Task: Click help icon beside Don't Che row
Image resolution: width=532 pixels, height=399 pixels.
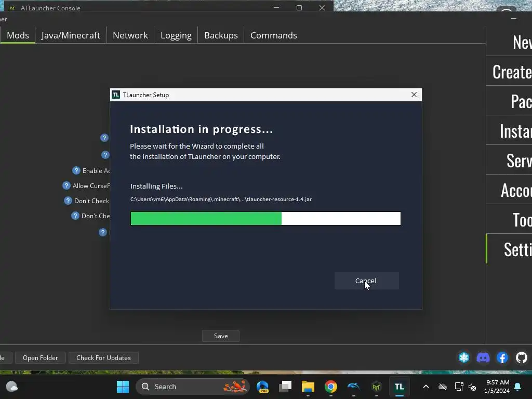Action: pos(75,216)
